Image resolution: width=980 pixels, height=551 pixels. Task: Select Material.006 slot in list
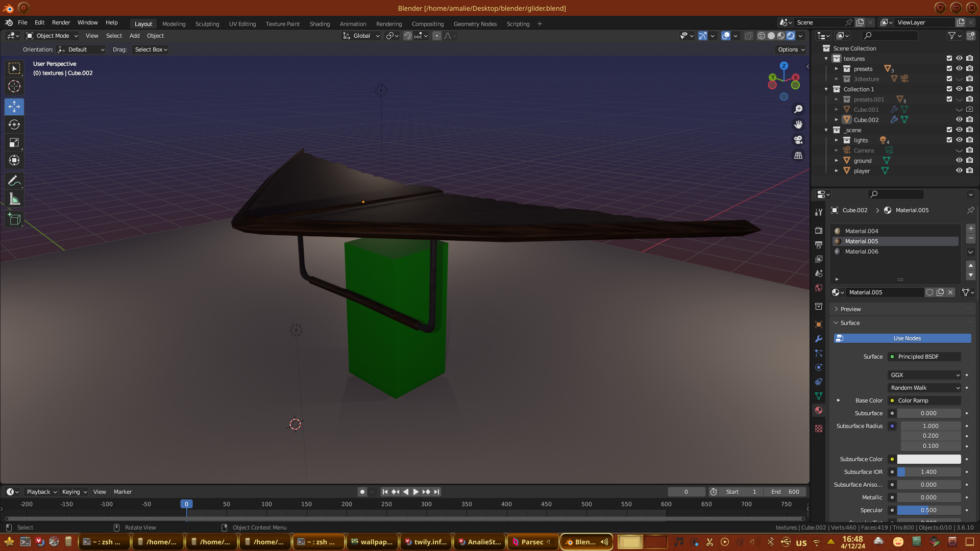[x=862, y=252]
